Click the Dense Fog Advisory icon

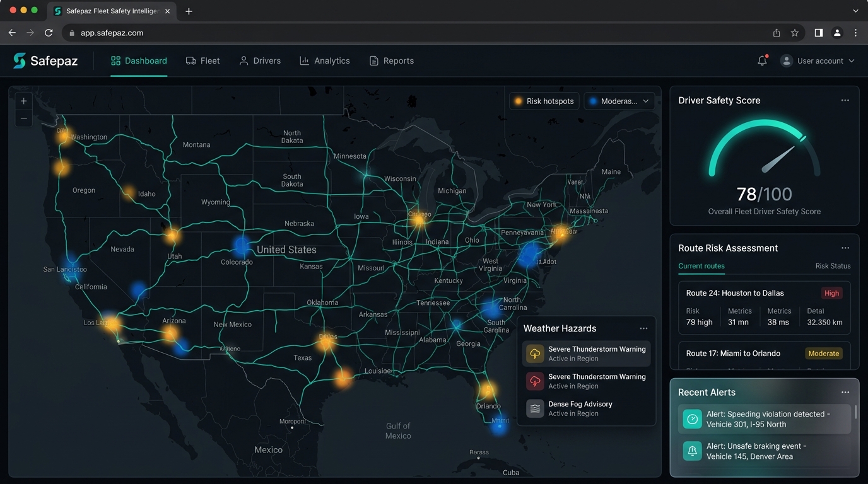point(535,408)
